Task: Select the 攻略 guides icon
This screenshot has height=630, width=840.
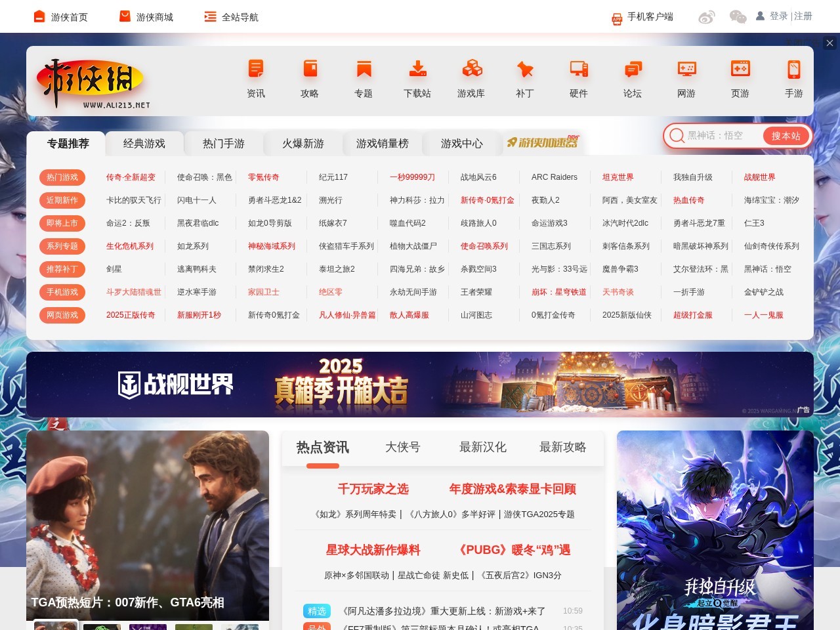Action: (x=309, y=75)
